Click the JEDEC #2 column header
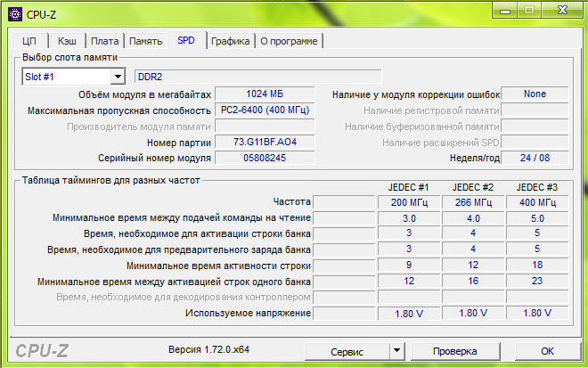Viewport: 588px width, 368px height. pyautogui.click(x=473, y=187)
